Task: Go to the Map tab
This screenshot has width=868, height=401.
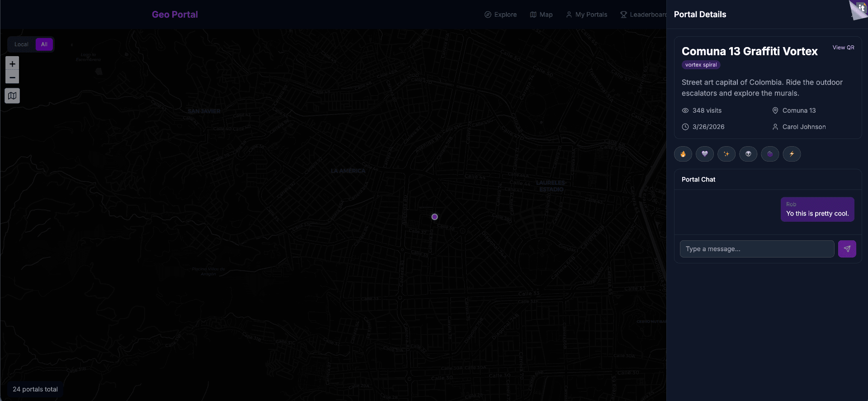Action: 541,14
